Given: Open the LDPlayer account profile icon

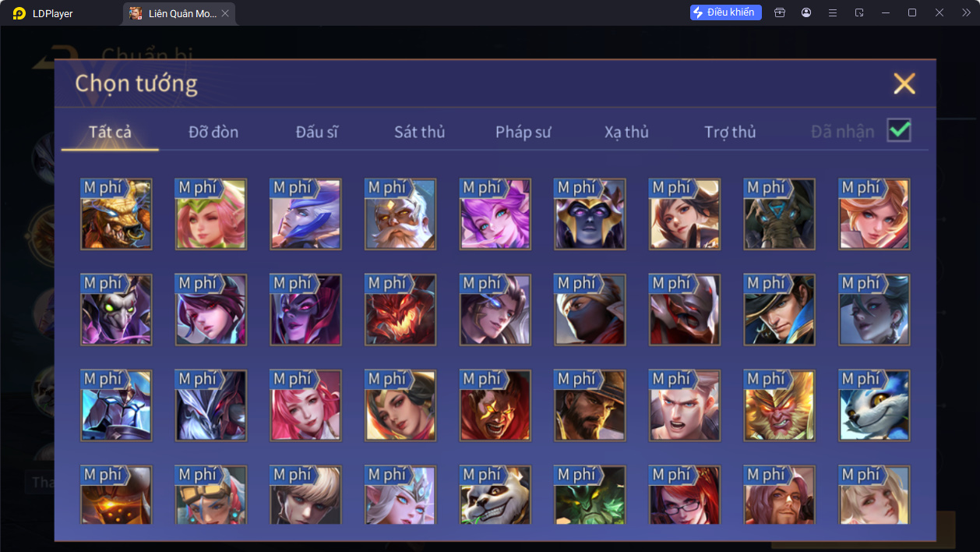Looking at the screenshot, I should (806, 12).
